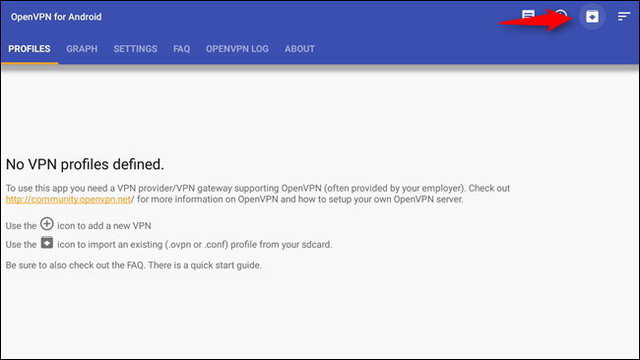Show the OPENVPN LOG tab
The image size is (640, 360).
click(237, 49)
